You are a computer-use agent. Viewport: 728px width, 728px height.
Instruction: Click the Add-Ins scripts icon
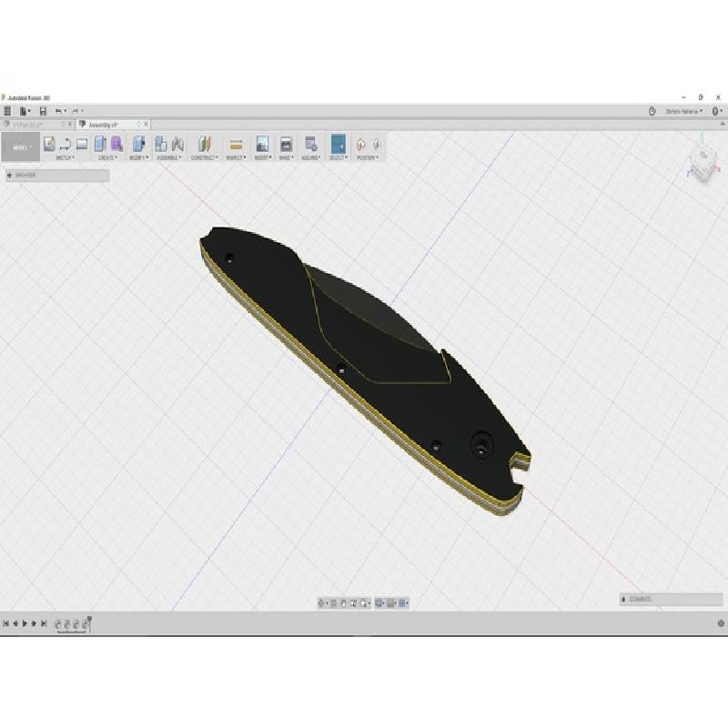pyautogui.click(x=310, y=144)
